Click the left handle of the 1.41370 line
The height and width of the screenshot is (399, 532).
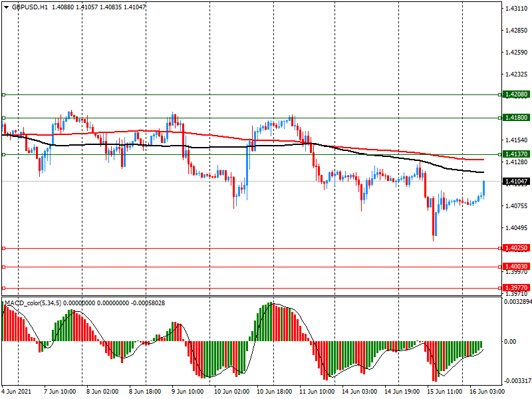4,155
